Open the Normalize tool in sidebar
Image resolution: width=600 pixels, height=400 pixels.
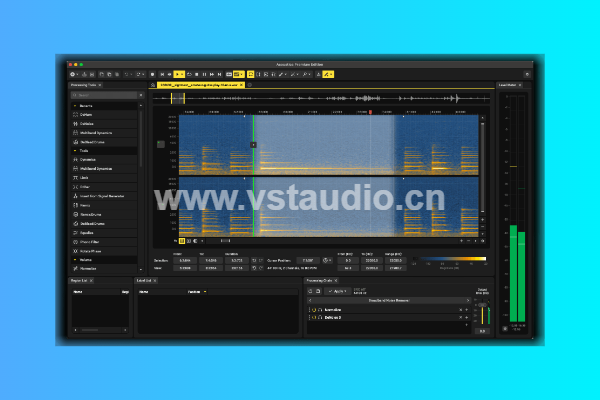click(104, 269)
